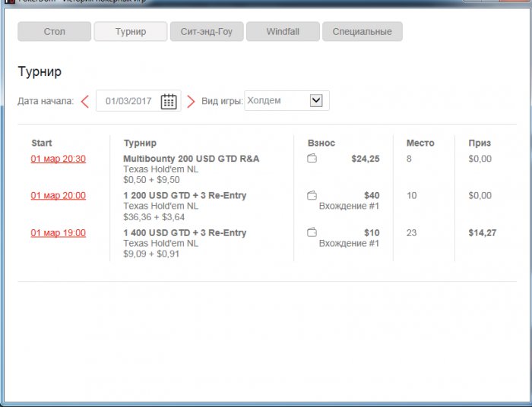Viewport: 532px width, 407px height.
Task: Open the calendar date picker icon
Action: (x=169, y=101)
